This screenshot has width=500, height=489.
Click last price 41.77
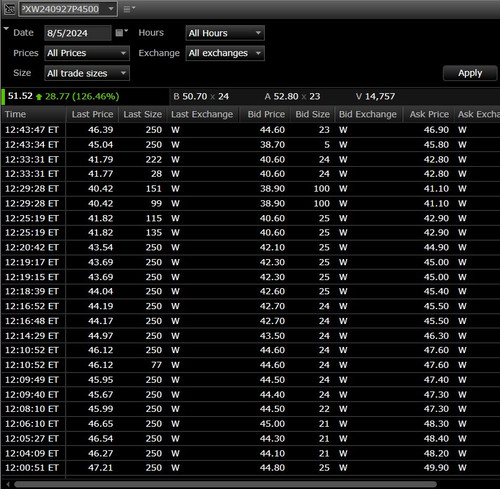click(101, 174)
